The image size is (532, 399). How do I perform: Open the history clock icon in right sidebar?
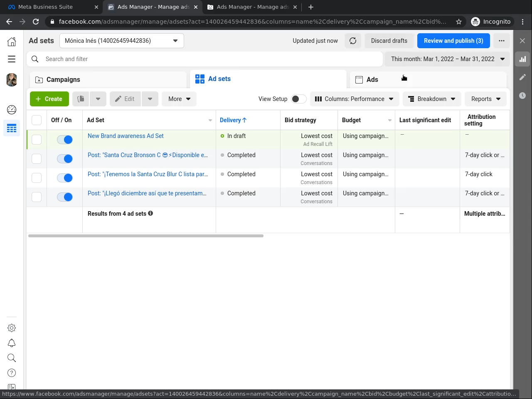pyautogui.click(x=522, y=96)
